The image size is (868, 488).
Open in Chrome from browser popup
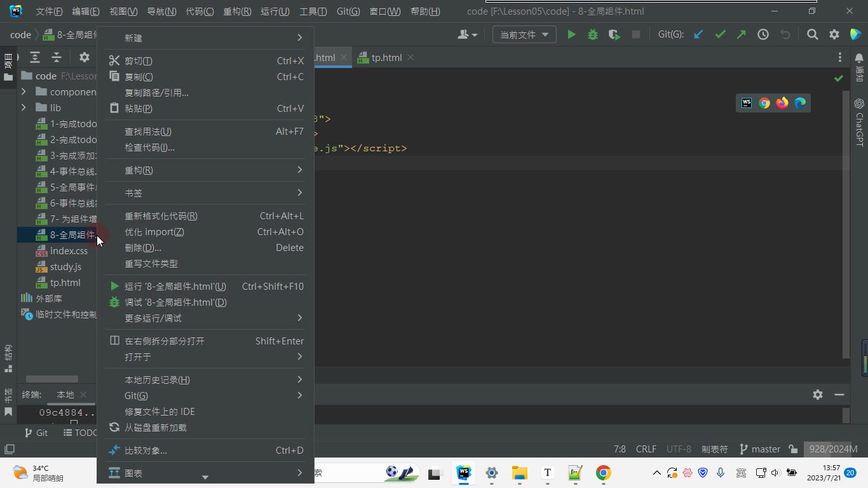coord(764,103)
